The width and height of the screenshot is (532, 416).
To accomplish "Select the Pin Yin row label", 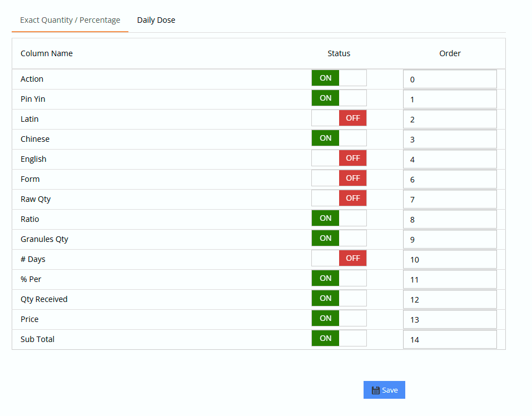I will coord(33,99).
